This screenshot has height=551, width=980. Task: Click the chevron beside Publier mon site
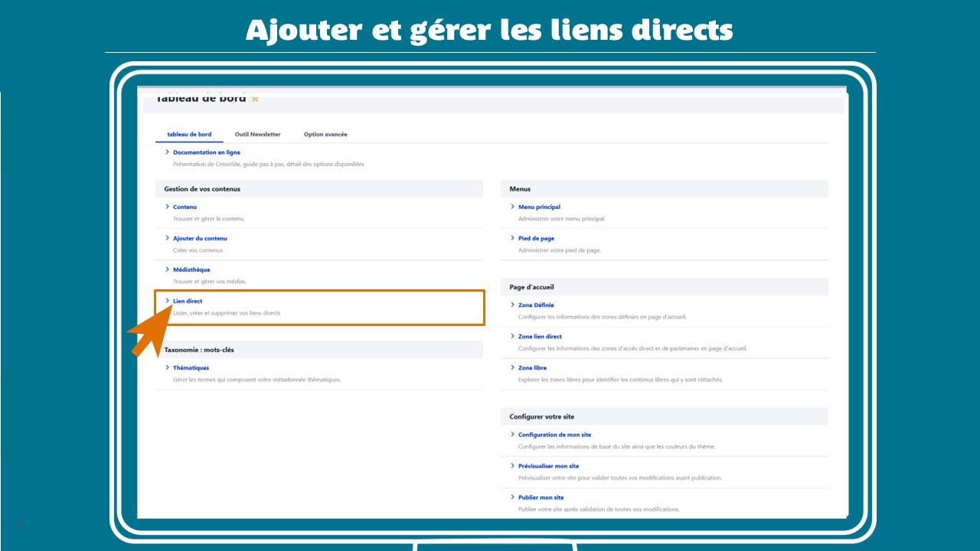coord(512,497)
